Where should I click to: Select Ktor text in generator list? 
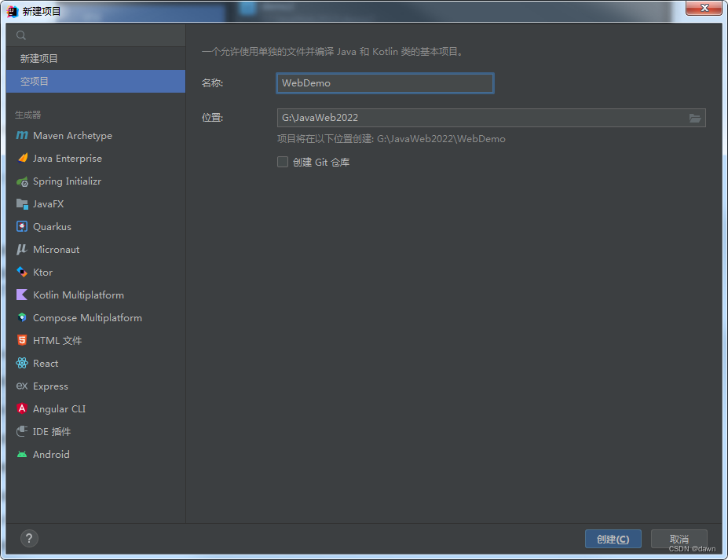pyautogui.click(x=42, y=272)
